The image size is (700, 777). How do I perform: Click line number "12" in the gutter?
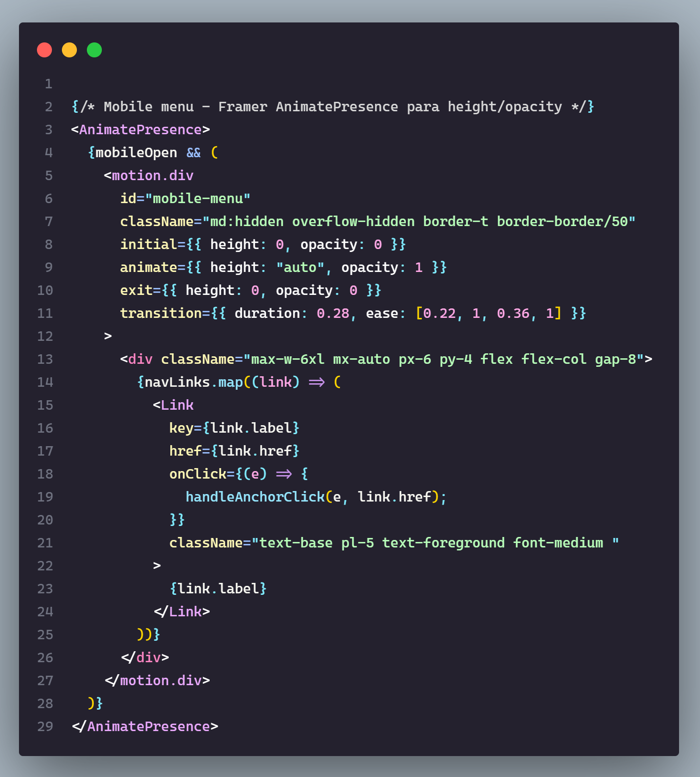point(45,336)
